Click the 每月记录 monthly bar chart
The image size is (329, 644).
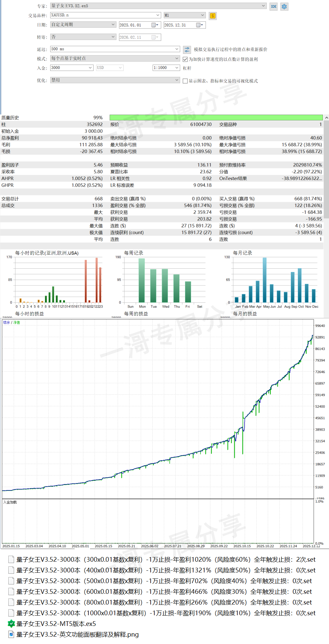[275, 280]
